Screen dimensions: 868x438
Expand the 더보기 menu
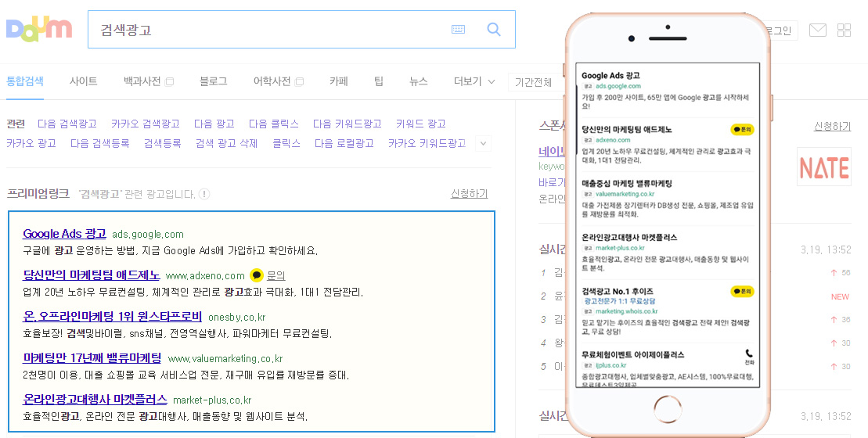click(474, 81)
